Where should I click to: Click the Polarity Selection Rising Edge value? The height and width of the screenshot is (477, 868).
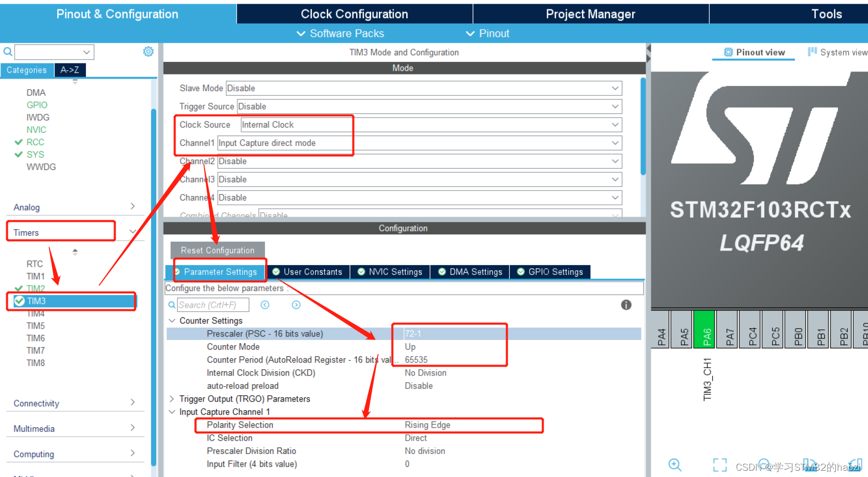click(427, 425)
